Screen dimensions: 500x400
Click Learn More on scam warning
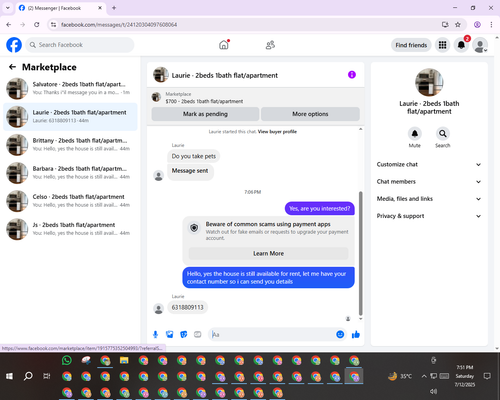click(x=268, y=253)
